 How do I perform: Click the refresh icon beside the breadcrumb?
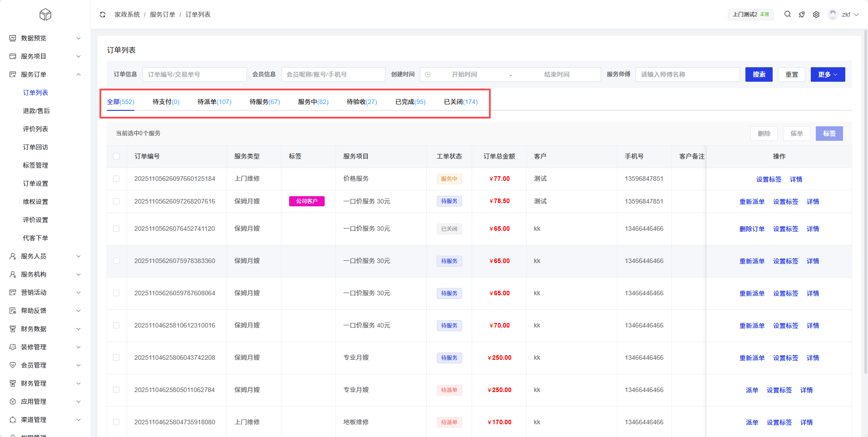coord(103,15)
